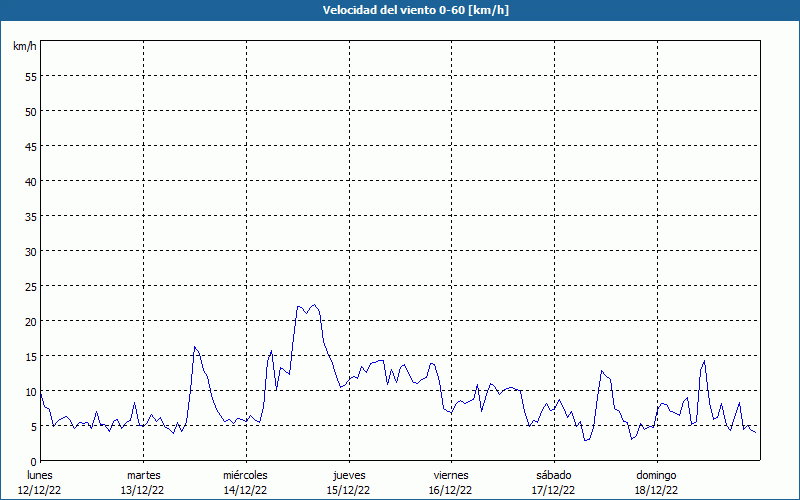Click the '25' y-axis value
The image size is (800, 500).
(31, 287)
